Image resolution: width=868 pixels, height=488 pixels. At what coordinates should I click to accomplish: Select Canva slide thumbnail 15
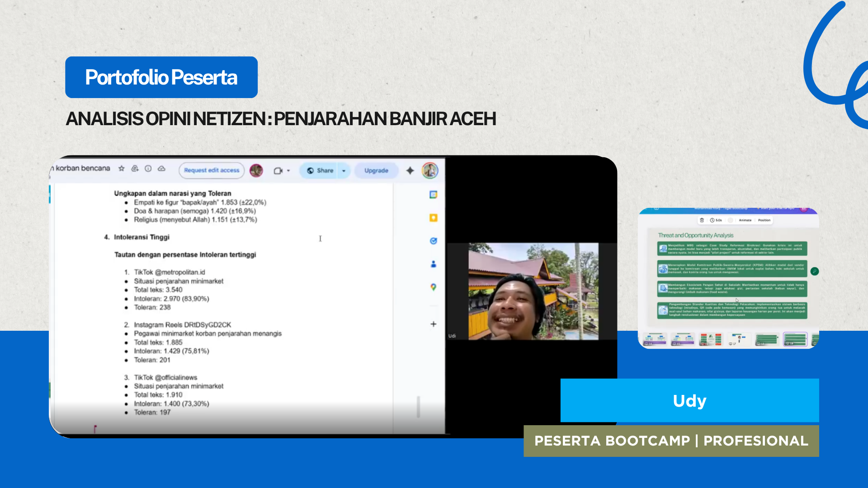coord(683,339)
